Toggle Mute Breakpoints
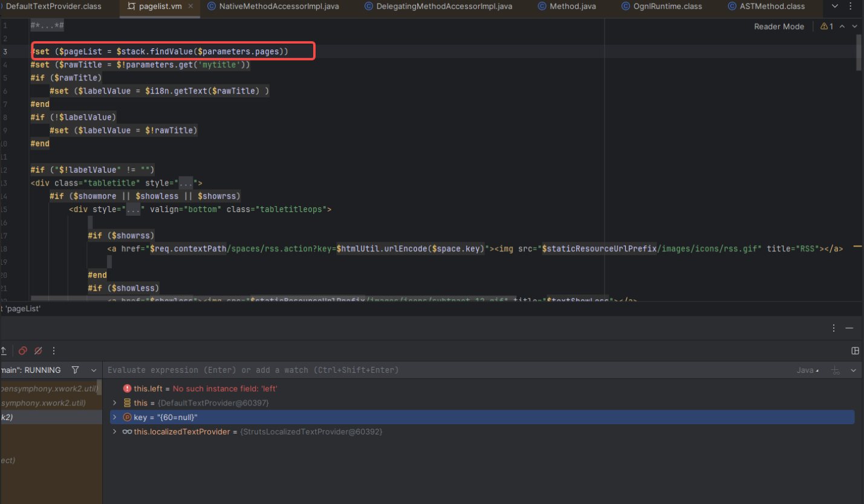Viewport: 864px width, 504px height. [x=38, y=351]
